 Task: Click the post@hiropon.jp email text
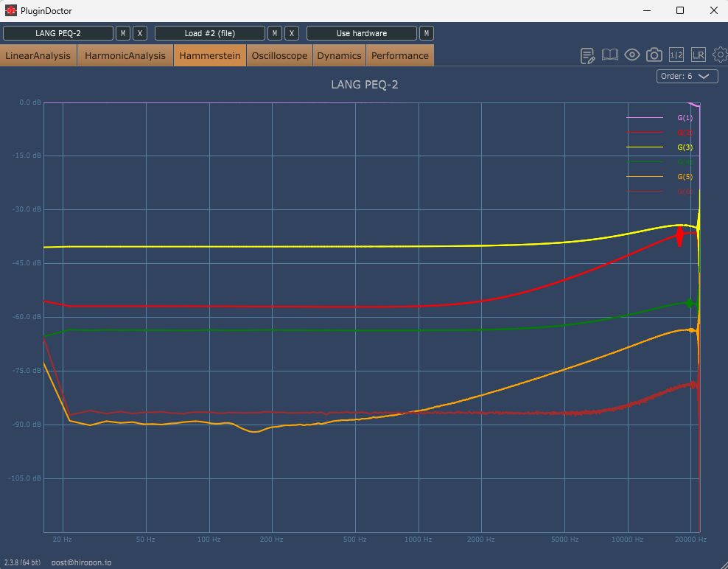(81, 562)
